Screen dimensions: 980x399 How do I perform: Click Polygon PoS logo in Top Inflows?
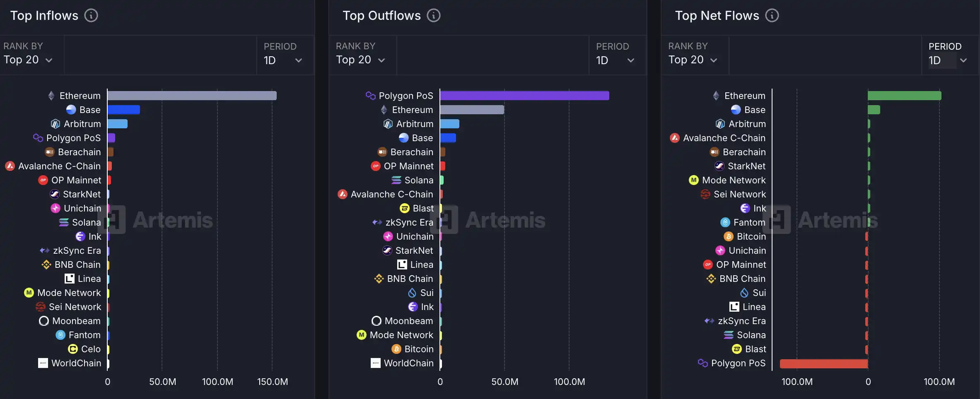click(38, 138)
